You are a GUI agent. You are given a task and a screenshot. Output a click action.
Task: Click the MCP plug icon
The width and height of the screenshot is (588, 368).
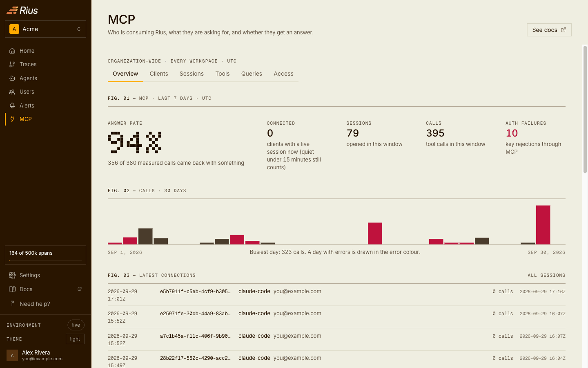coord(12,119)
